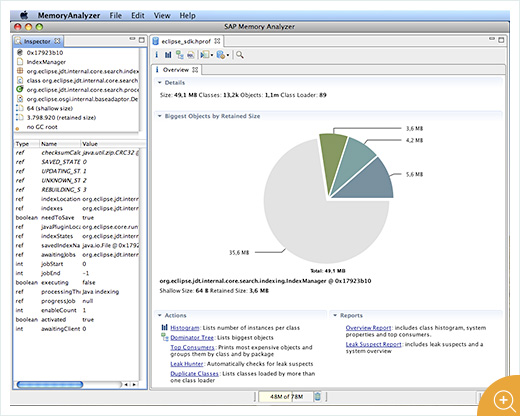520x416 pixels.
Task: Open the Run Report dropdown arrow
Action: click(x=212, y=55)
